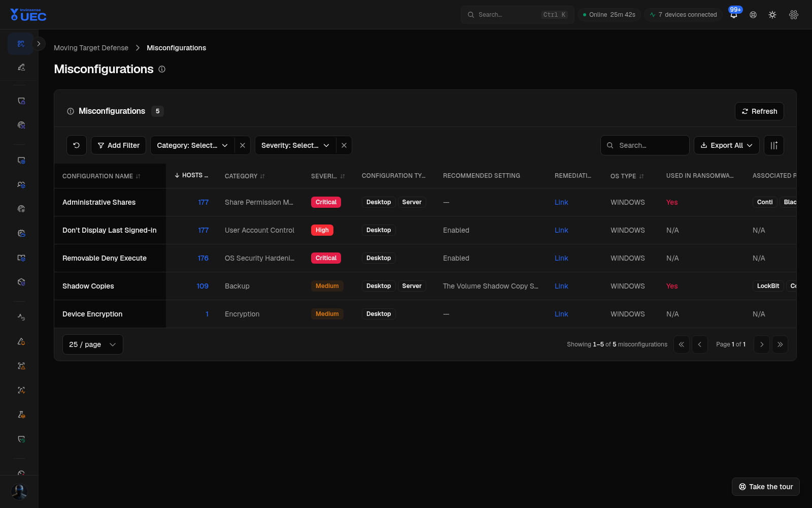Click the triangle alert bell sidebar icon
This screenshot has height=508, width=812.
tap(21, 341)
